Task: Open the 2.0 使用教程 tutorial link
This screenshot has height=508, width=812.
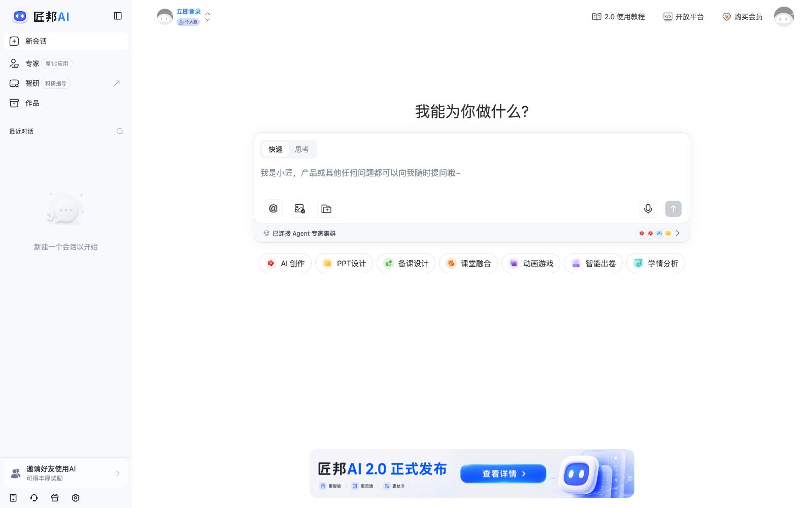Action: [618, 17]
